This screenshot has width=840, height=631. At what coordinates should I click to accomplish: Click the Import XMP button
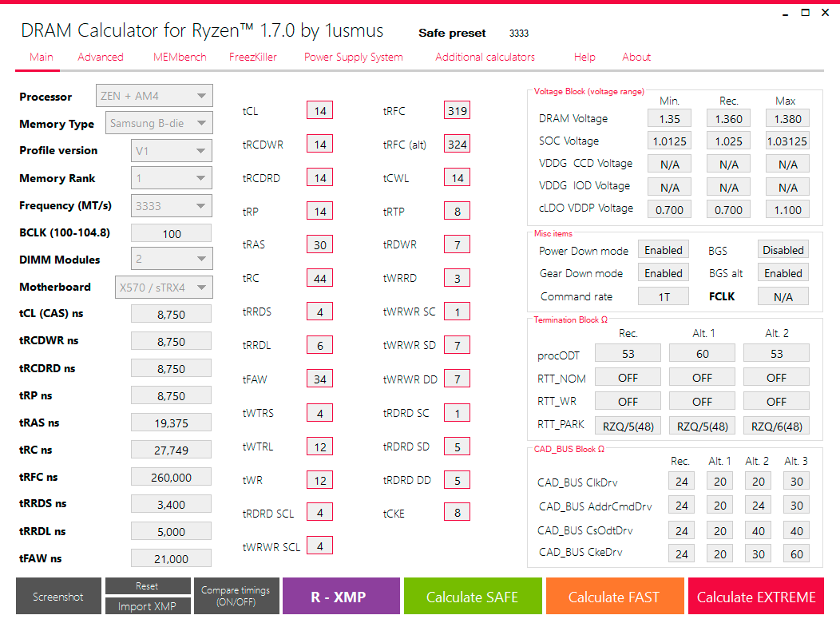click(x=148, y=606)
